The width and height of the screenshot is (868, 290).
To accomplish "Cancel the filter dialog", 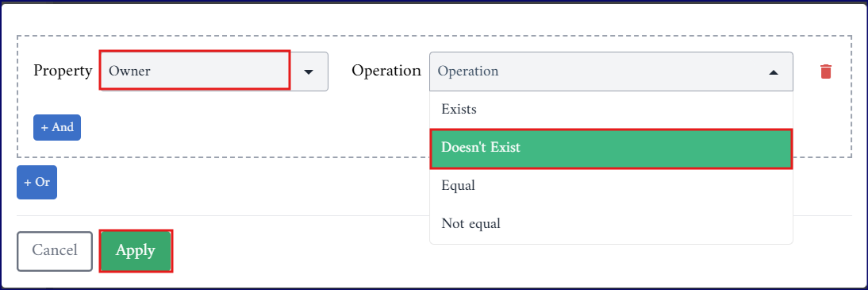I will tap(55, 251).
